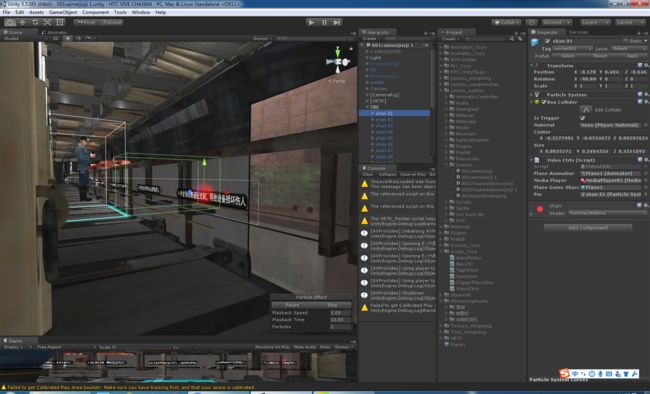Toggle Mute Audio in Game view

point(305,347)
